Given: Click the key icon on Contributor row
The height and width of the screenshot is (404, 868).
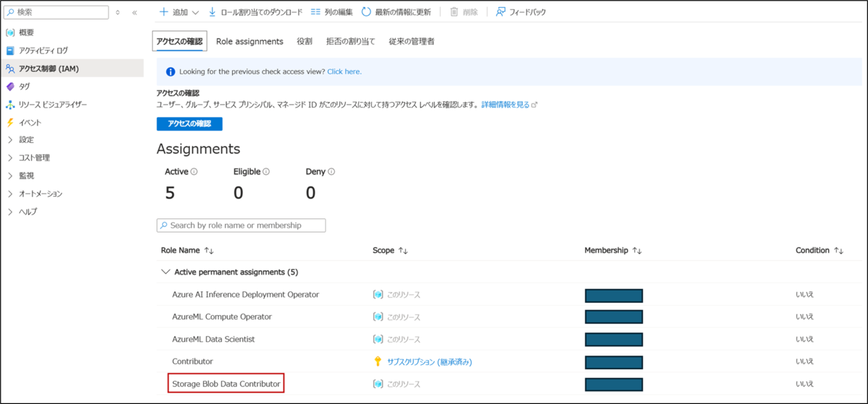Looking at the screenshot, I should 377,361.
